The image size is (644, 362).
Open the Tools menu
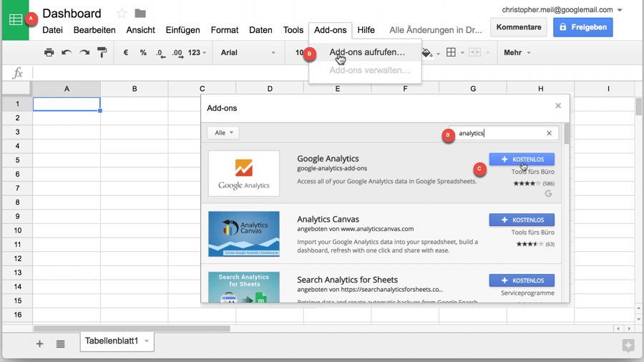[x=293, y=30]
